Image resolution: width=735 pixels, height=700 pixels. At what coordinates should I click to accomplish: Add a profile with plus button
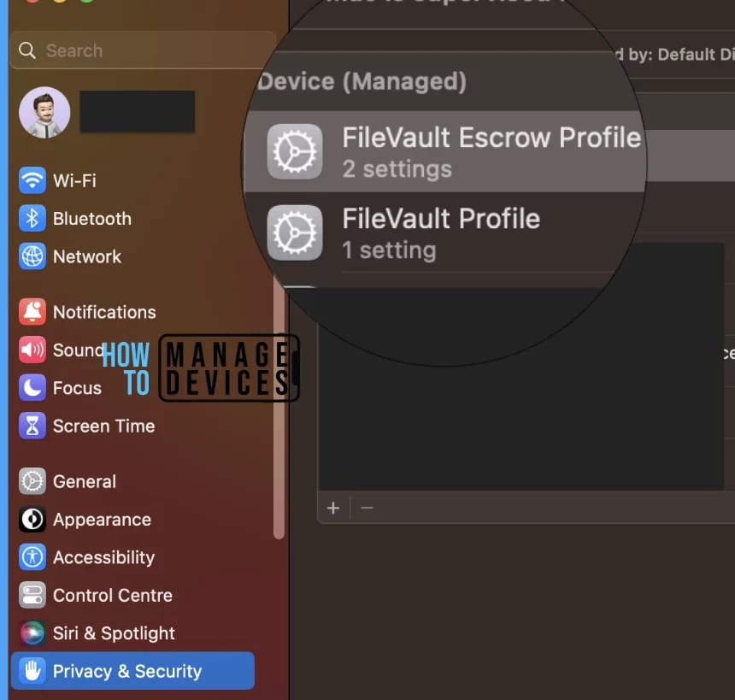click(333, 508)
